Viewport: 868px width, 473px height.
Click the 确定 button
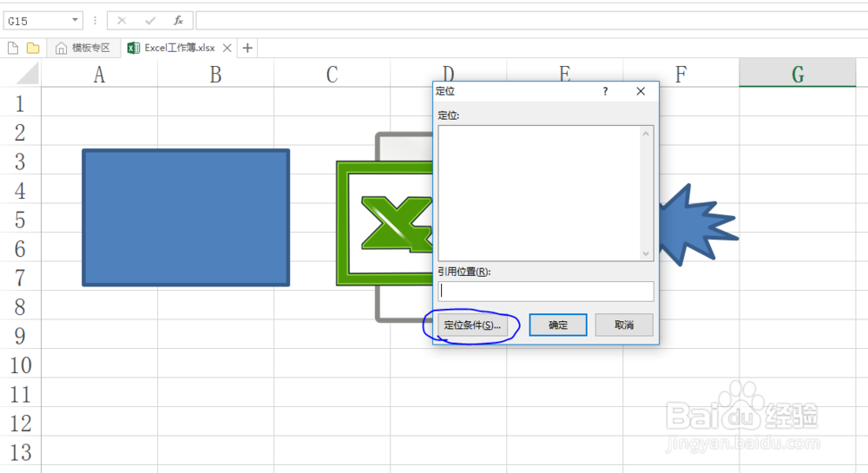click(558, 325)
